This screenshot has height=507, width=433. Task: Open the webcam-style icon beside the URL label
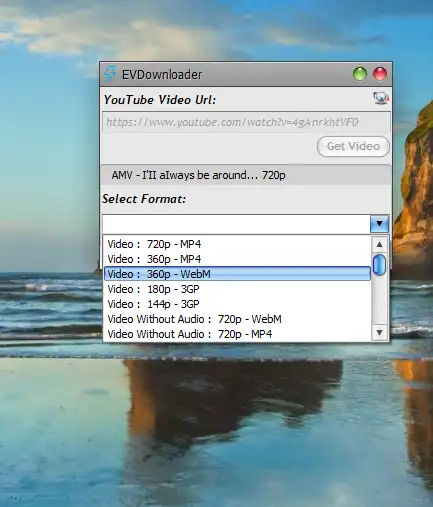pyautogui.click(x=380, y=98)
